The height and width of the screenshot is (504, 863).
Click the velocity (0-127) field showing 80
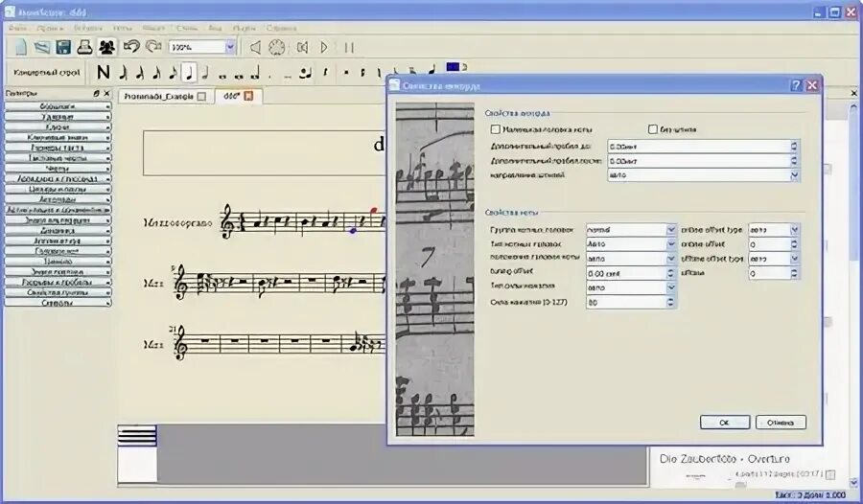point(631,302)
